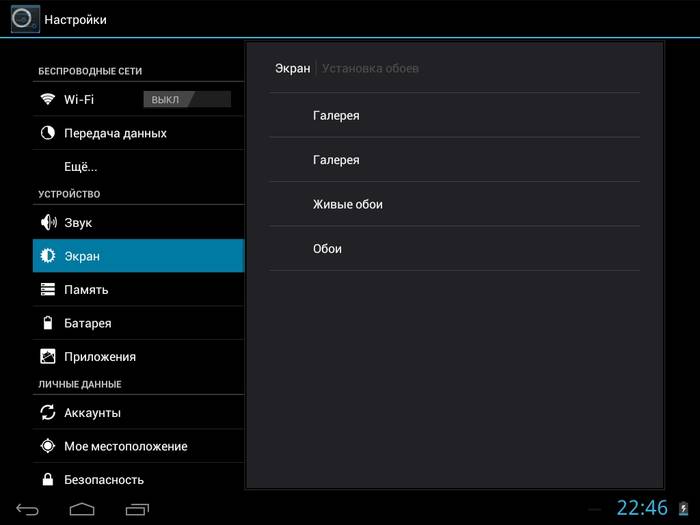Tap the Settings app icon in header

point(25,19)
